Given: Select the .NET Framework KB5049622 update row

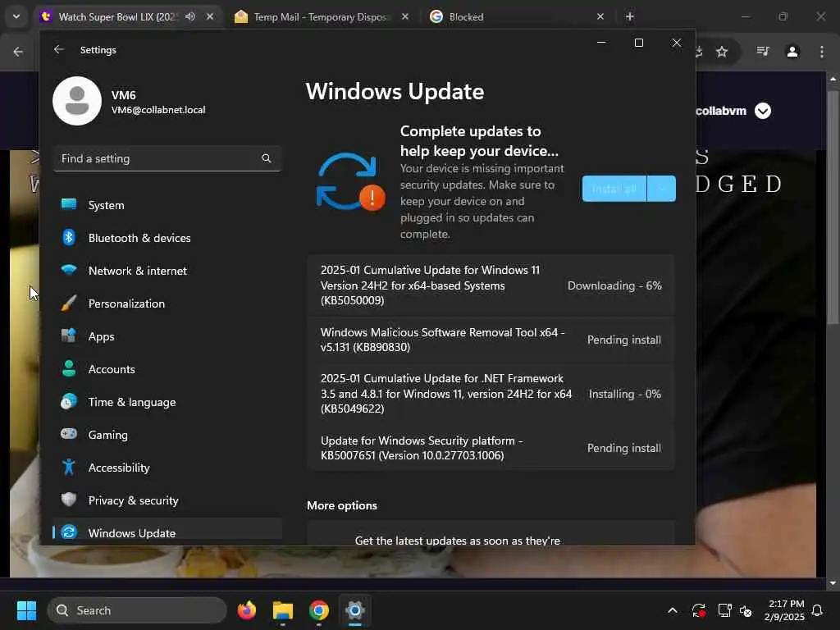Looking at the screenshot, I should click(491, 394).
